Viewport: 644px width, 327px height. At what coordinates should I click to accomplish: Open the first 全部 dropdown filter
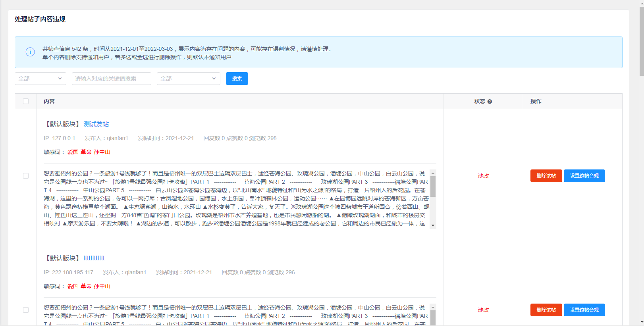(40, 79)
